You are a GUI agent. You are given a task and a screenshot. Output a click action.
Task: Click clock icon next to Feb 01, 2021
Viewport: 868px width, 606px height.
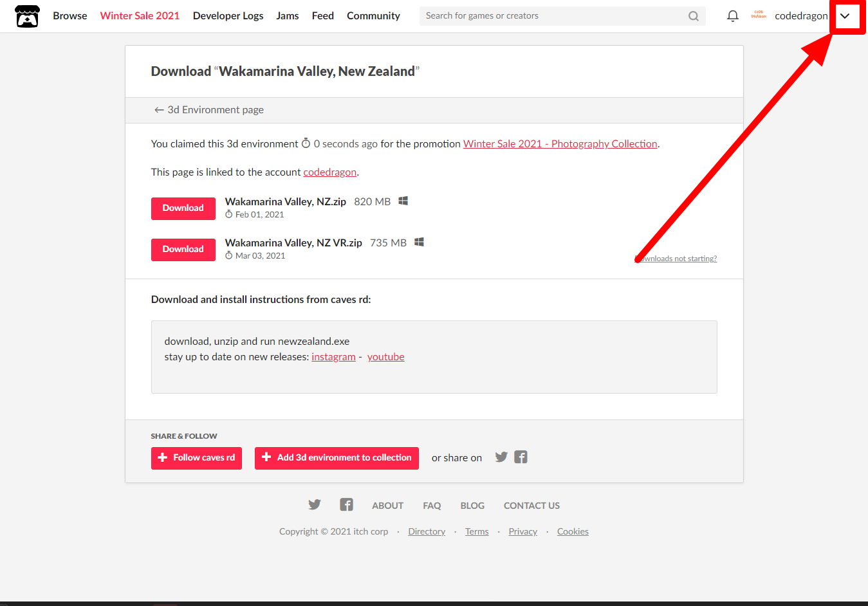point(228,215)
